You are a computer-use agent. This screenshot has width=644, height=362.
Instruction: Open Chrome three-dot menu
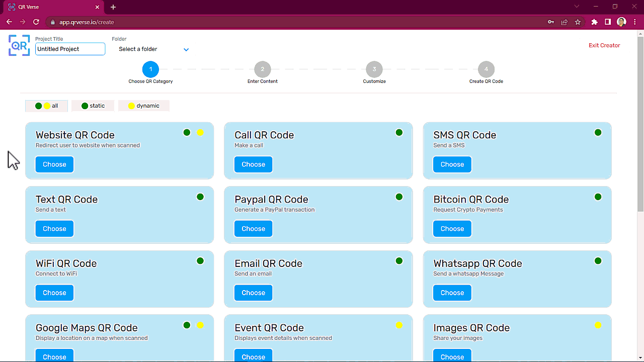point(635,22)
